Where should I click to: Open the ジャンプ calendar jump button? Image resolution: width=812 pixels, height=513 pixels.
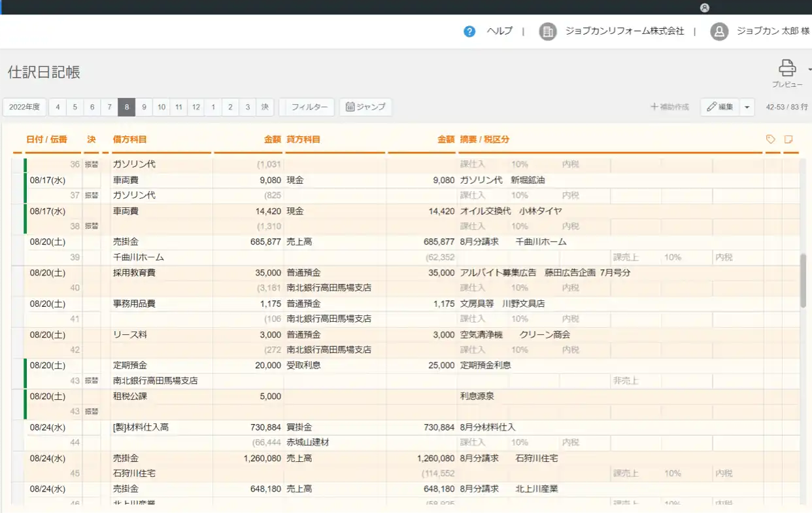365,107
